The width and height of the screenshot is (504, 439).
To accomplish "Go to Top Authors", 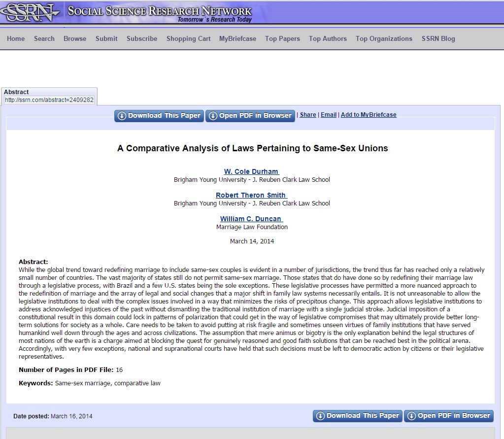I will 328,38.
